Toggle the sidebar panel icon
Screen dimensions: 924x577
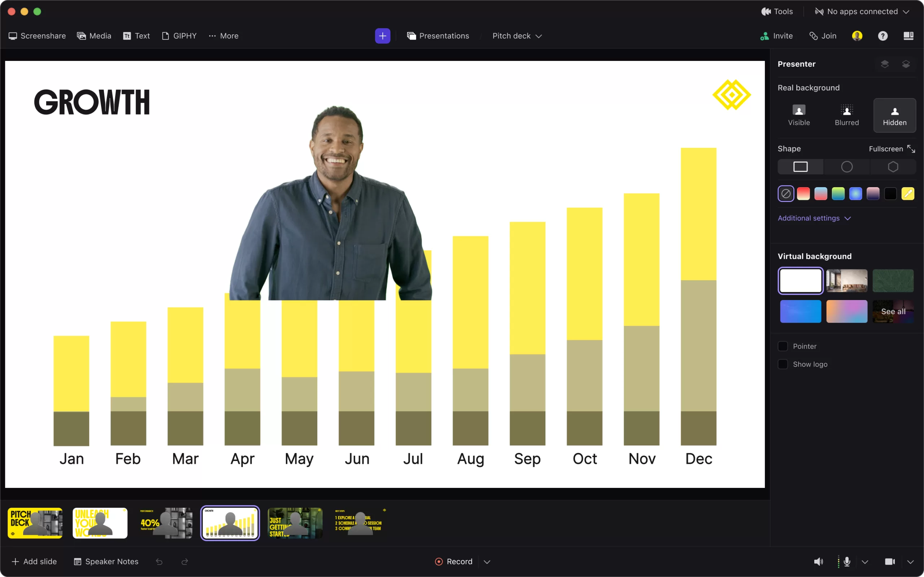pos(908,36)
